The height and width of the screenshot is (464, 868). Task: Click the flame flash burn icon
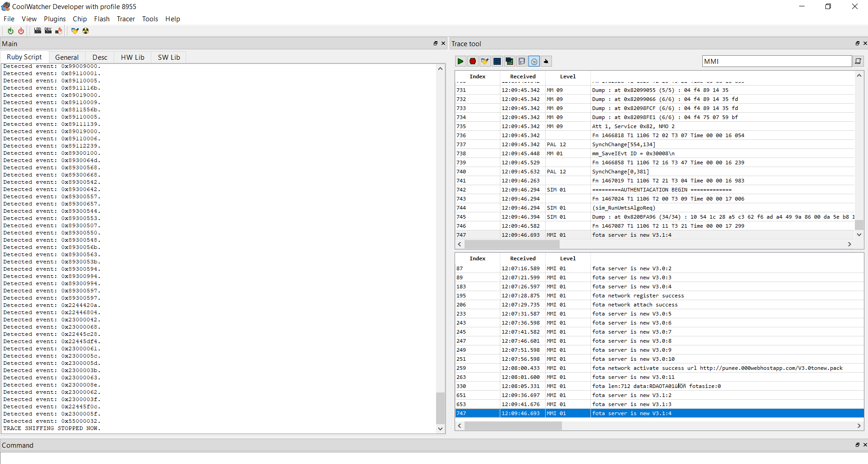[59, 30]
